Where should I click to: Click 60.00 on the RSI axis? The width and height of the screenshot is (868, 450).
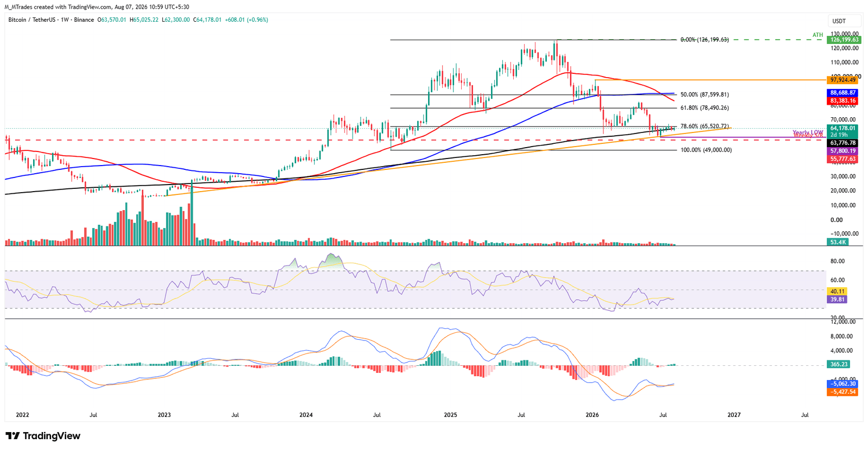coord(838,280)
